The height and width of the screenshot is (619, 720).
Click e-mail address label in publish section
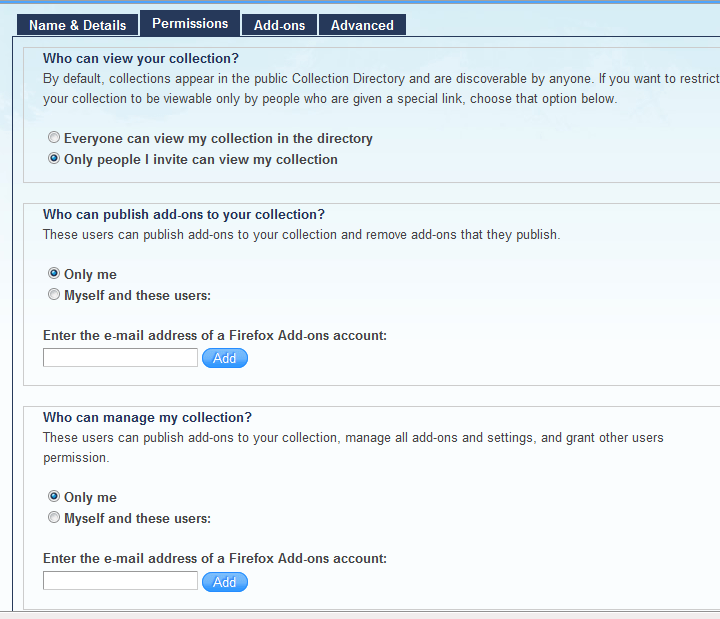pos(215,336)
